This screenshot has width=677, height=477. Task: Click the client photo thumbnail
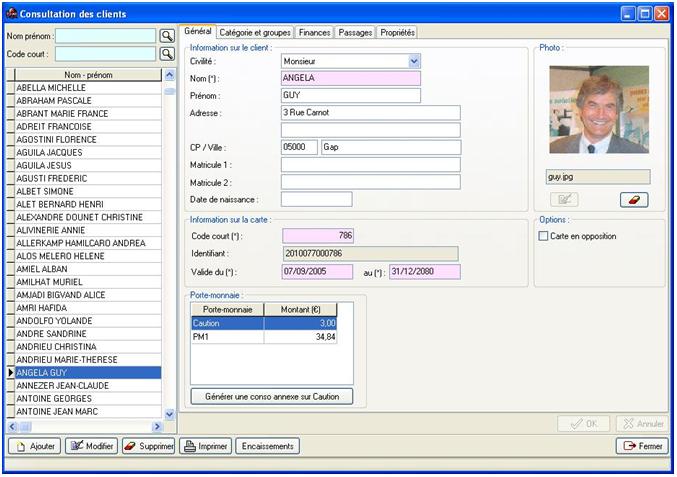[x=599, y=110]
